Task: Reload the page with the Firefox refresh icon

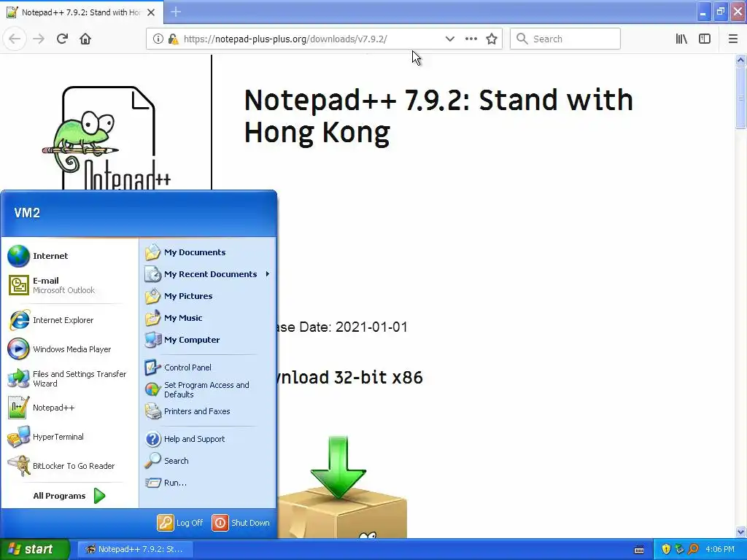Action: click(x=62, y=39)
